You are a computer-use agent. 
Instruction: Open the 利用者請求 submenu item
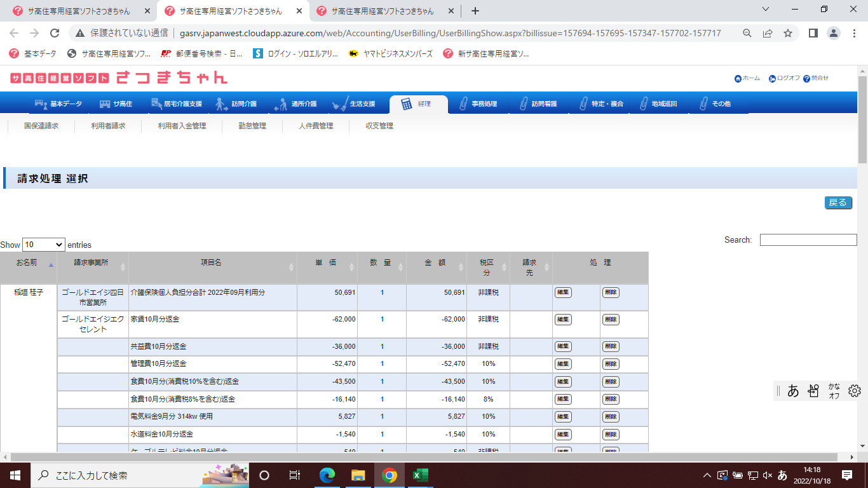(x=108, y=126)
